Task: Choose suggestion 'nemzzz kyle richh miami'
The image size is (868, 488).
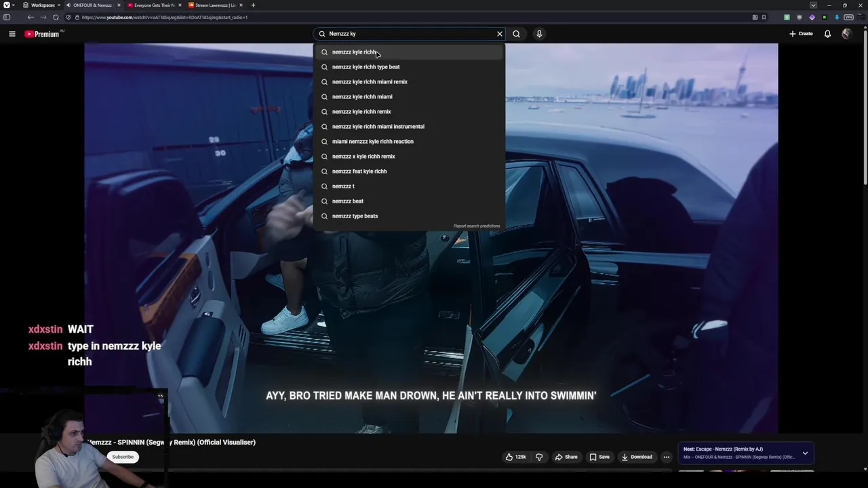Action: click(x=409, y=97)
